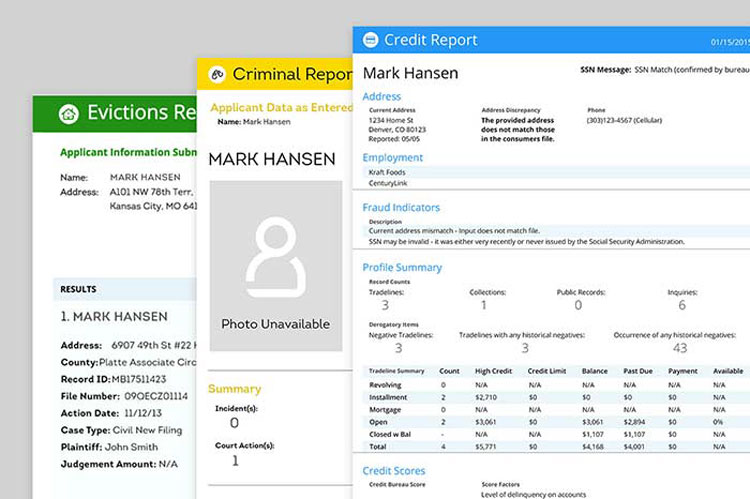Click the Kraft Foods employment row
750x499 pixels.
tap(556, 172)
